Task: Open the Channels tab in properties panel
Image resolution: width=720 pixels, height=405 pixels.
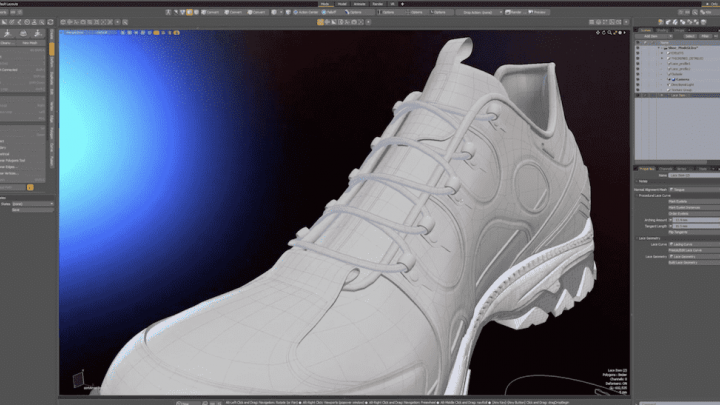Action: click(664, 169)
